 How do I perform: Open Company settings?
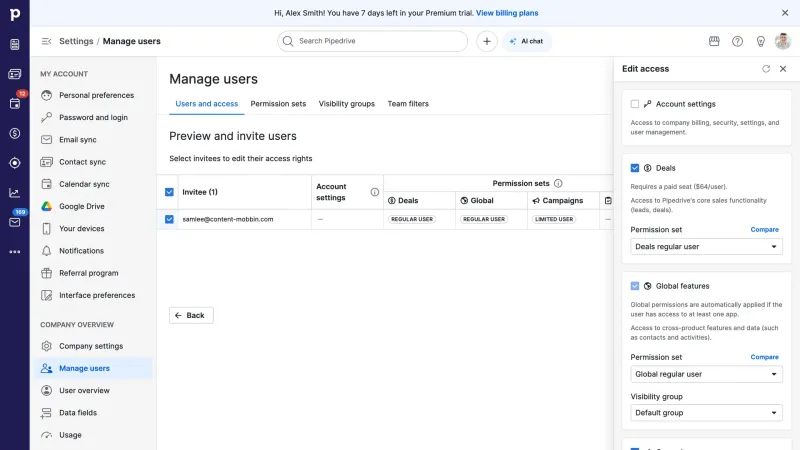[93, 346]
